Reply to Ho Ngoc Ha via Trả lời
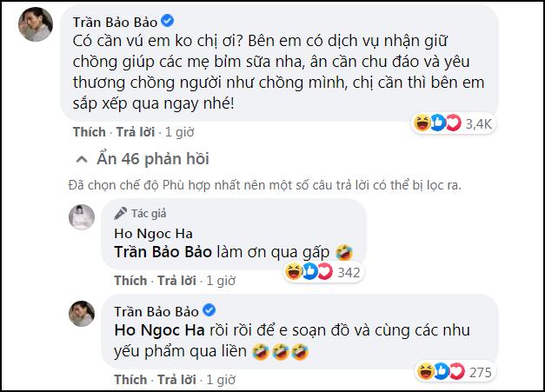Screen dimensions: 545x392 pyautogui.click(x=176, y=281)
